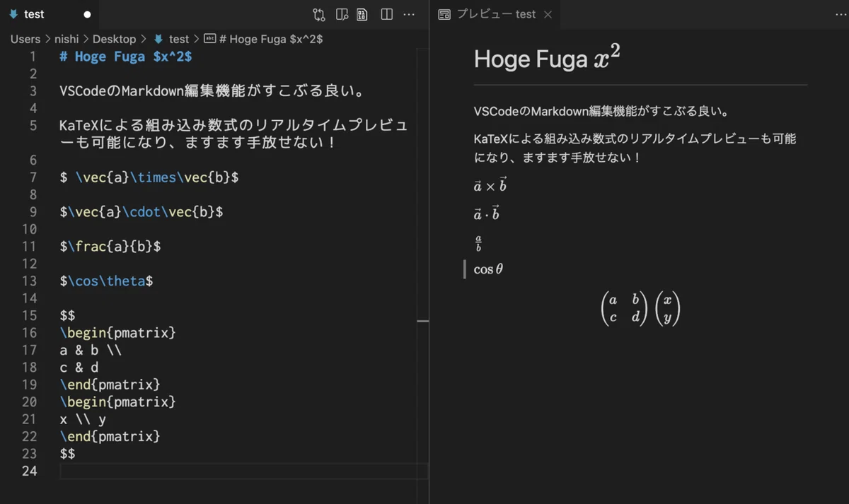Image resolution: width=849 pixels, height=504 pixels.
Task: Click the \vec{a}\times\vec{b} source line
Action: [x=149, y=177]
